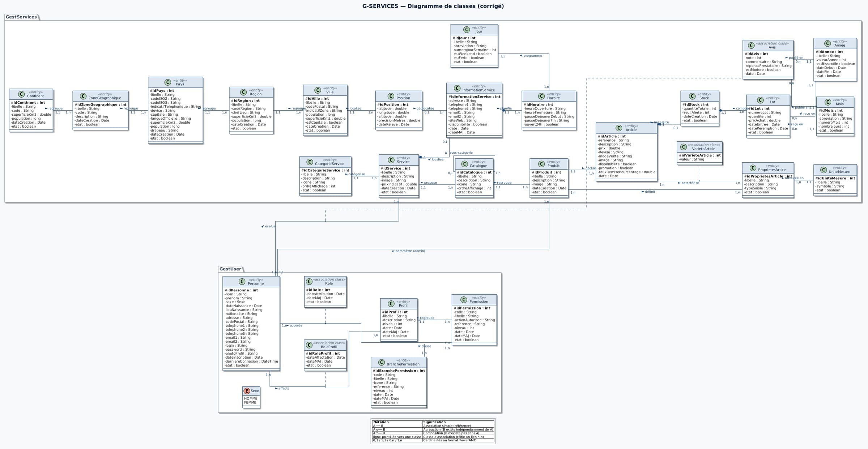Click the class icon of Stock entity
Screen dimensions: 868x449
point(692,96)
